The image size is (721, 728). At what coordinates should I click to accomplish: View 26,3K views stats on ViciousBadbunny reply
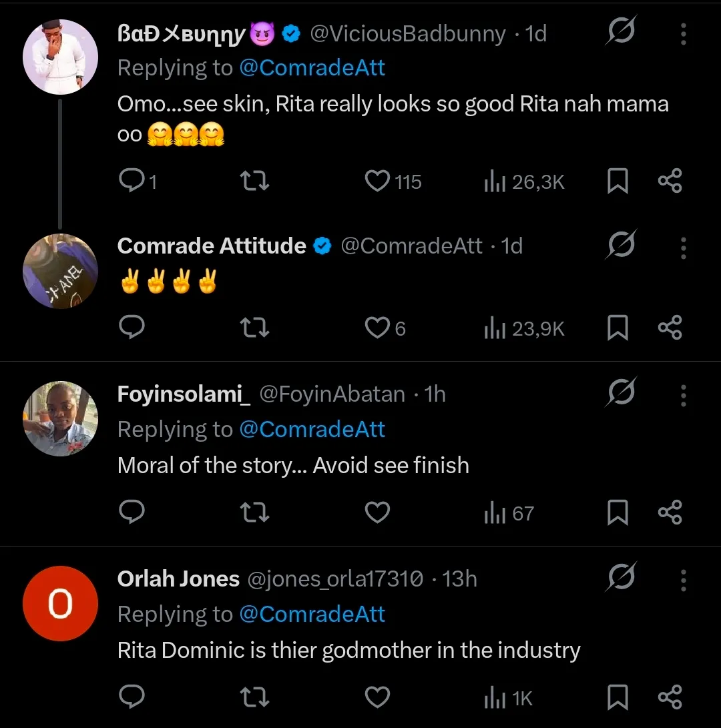525,181
